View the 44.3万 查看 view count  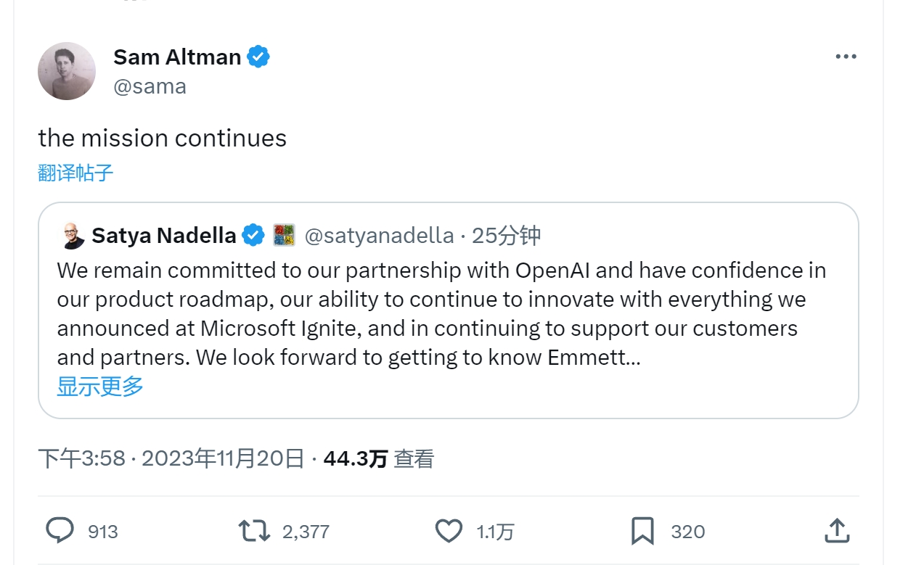click(378, 458)
